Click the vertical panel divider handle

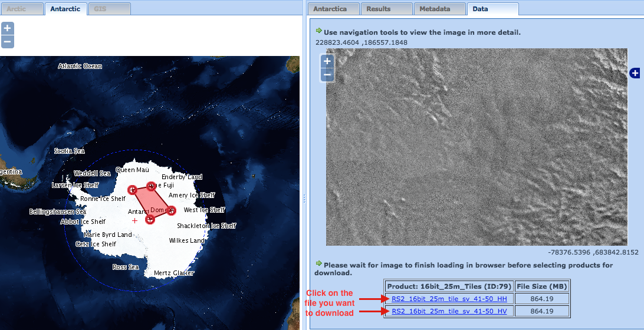[x=304, y=198]
